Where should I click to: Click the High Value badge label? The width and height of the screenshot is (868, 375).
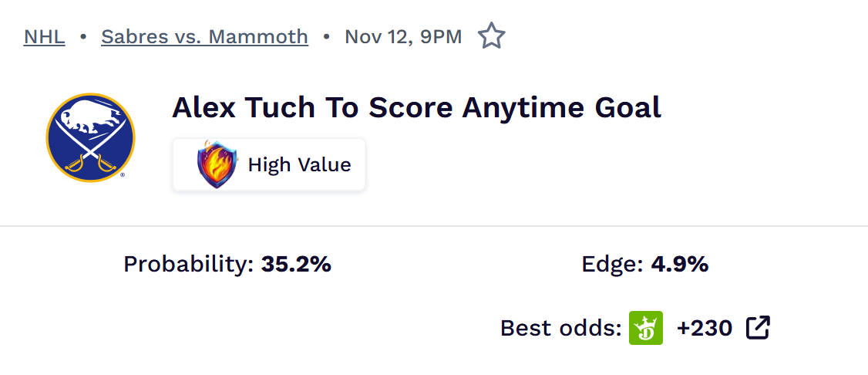tap(299, 164)
